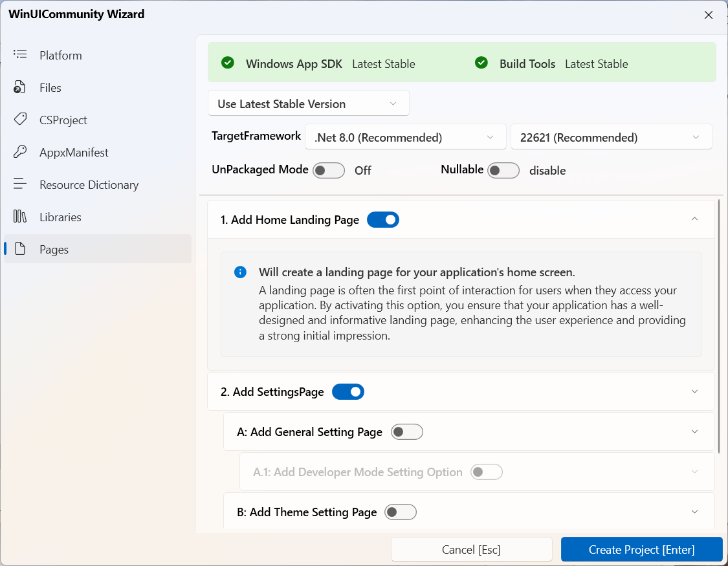
Task: Select the Pages section
Action: point(98,249)
